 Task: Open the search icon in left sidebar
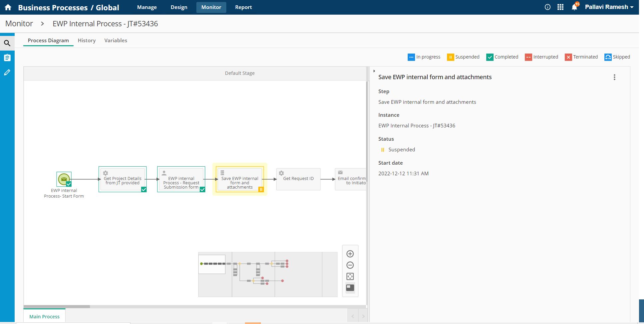coord(7,43)
